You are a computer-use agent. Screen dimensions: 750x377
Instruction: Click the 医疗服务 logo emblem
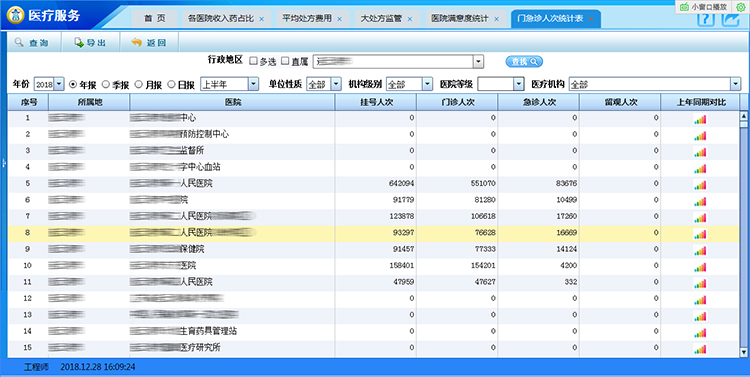point(16,15)
